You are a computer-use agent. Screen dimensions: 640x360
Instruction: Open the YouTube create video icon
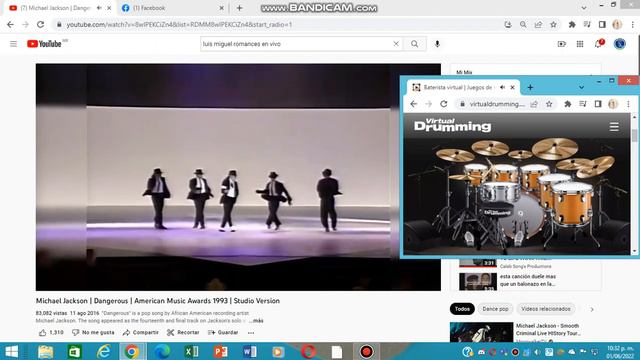pos(562,44)
